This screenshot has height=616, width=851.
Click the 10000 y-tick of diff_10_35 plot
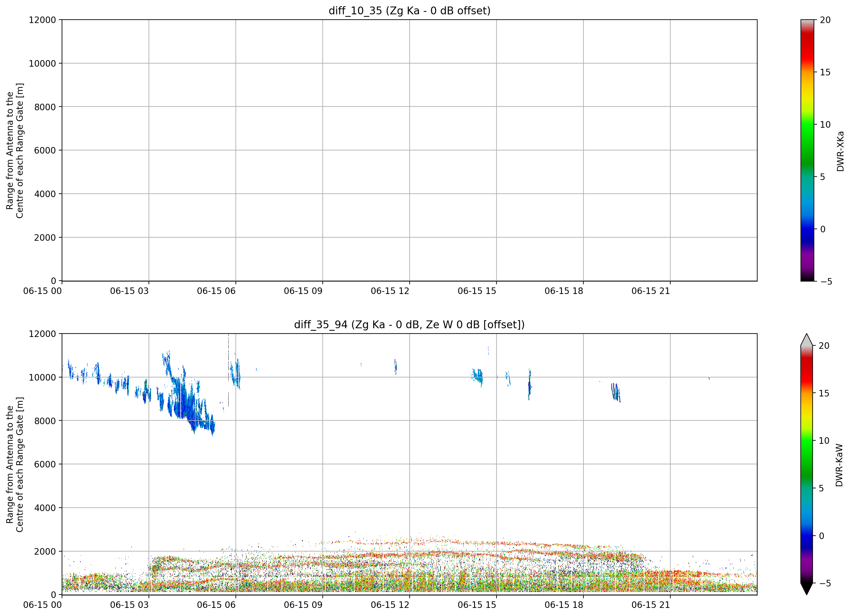pyautogui.click(x=42, y=64)
